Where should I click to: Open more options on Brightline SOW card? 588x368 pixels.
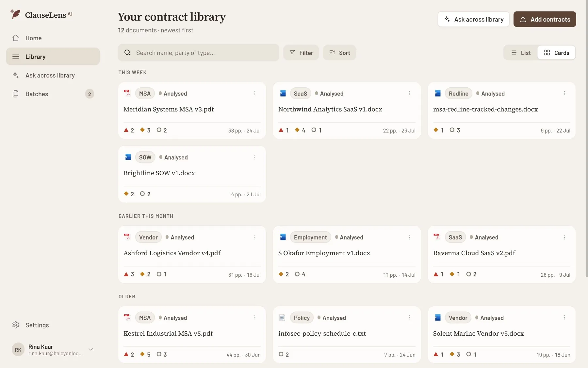pyautogui.click(x=255, y=157)
